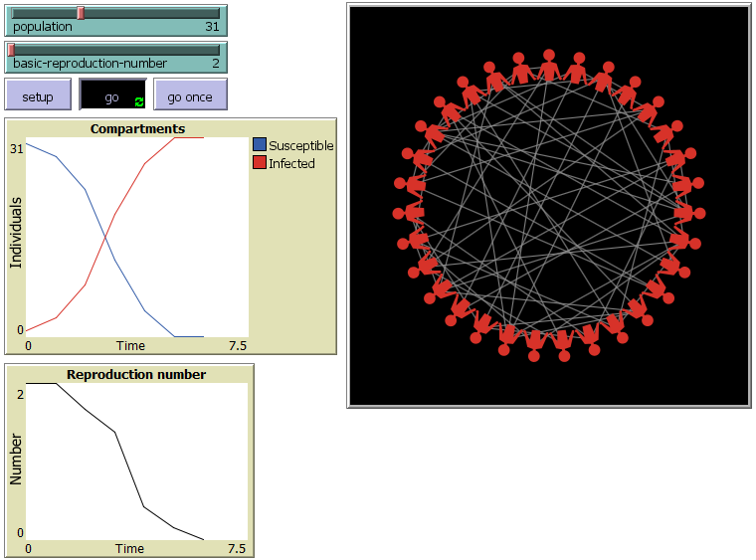Click the center of the network view
Image resolution: width=756 pixels, height=560 pixels.
pyautogui.click(x=549, y=205)
